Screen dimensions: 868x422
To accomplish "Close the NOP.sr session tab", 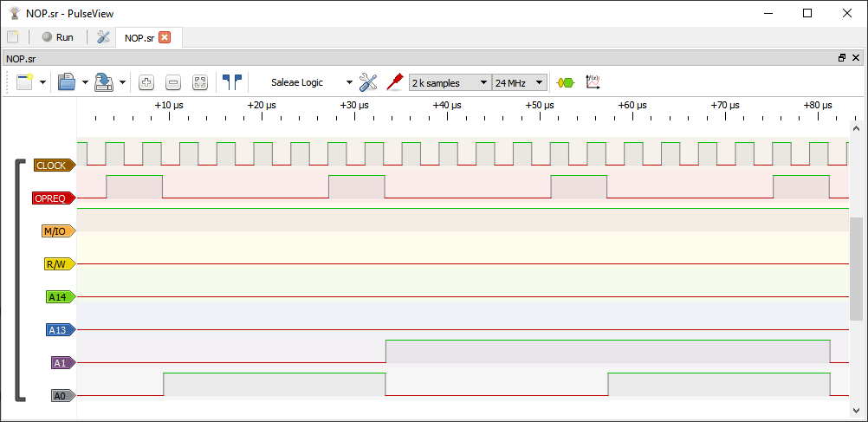I will click(x=165, y=37).
